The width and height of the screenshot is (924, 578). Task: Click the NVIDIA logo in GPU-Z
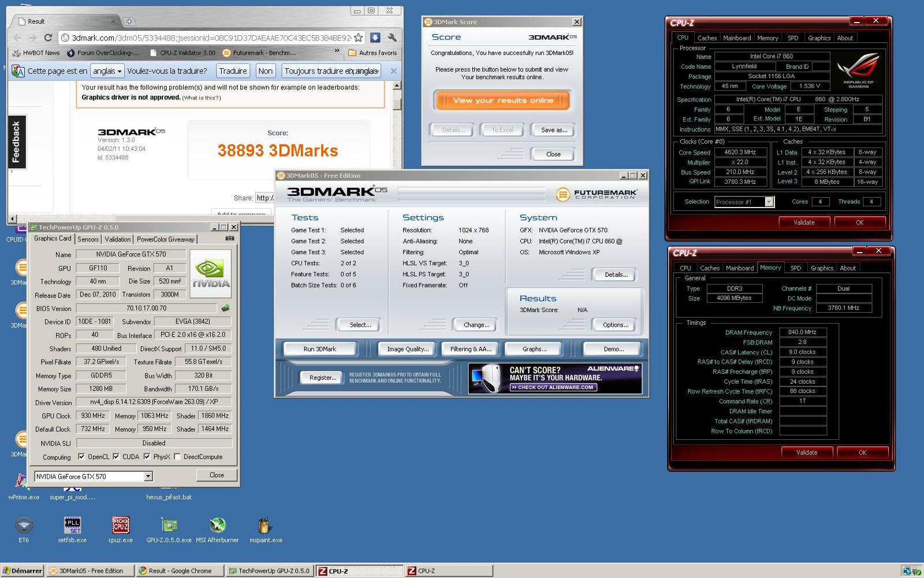pos(211,273)
